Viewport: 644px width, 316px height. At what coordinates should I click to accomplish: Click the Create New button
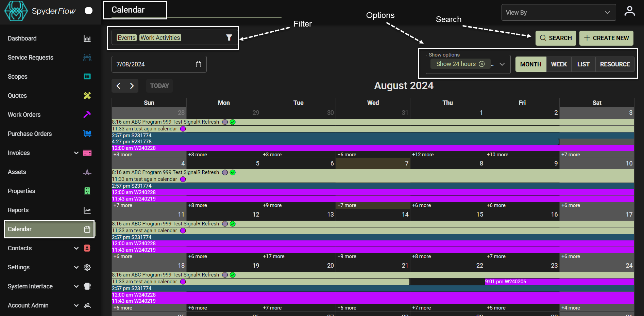606,38
